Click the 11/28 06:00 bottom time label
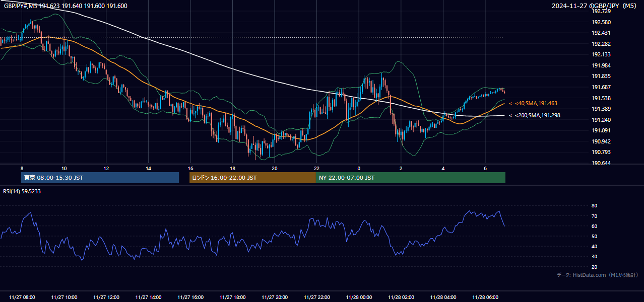This screenshot has height=302, width=644. pyautogui.click(x=485, y=297)
